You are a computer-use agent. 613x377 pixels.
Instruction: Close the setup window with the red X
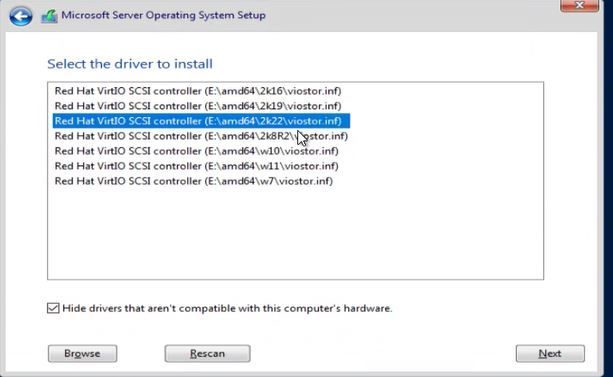[x=579, y=5]
